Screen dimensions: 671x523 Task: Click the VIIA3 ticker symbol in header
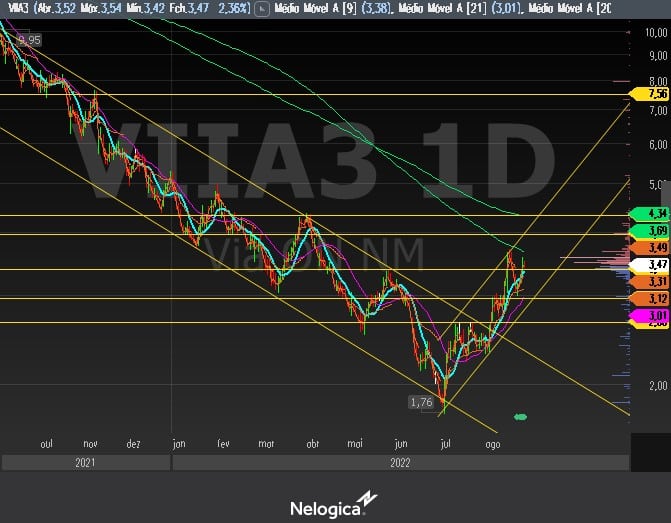click(x=15, y=9)
